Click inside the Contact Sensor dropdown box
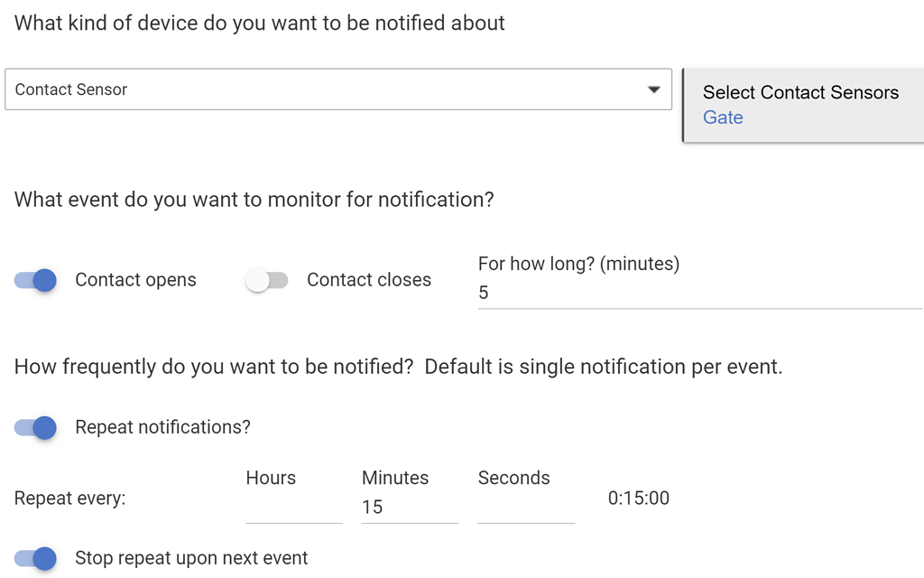924x578 pixels. coord(338,89)
